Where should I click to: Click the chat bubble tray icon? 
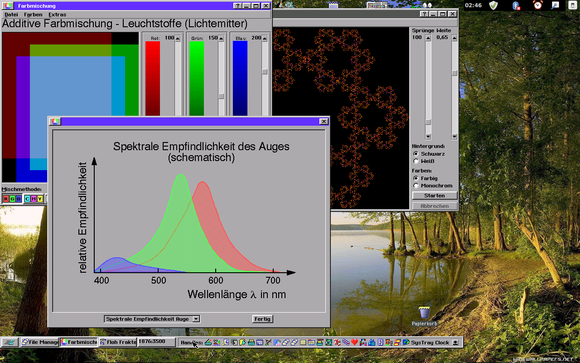click(555, 5)
